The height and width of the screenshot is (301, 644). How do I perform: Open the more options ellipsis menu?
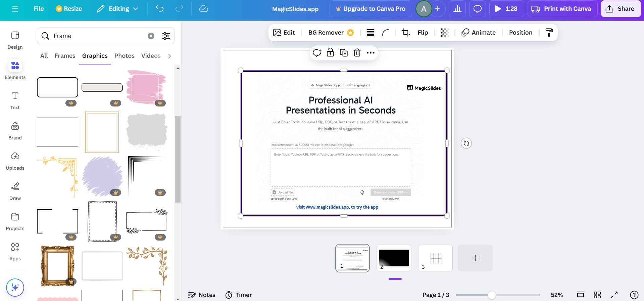tap(370, 53)
